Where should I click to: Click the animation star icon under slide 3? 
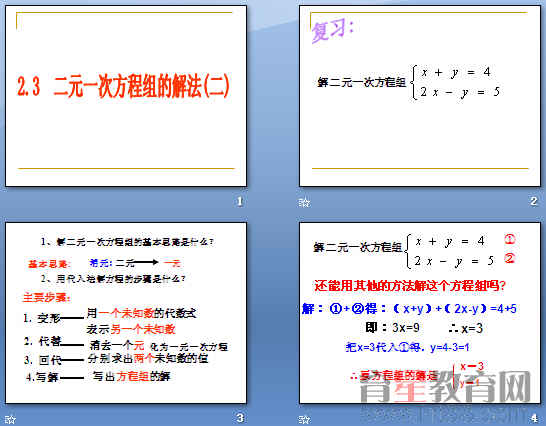(x=10, y=419)
